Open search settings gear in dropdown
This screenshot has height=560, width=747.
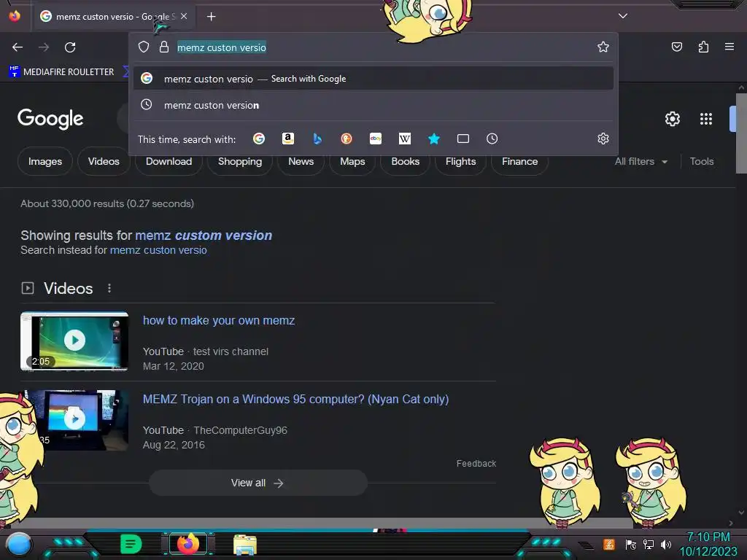(x=603, y=139)
